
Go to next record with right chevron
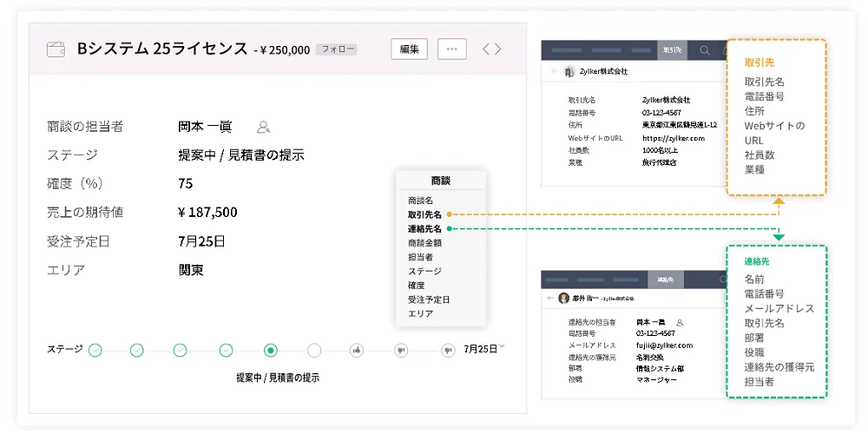tap(498, 49)
